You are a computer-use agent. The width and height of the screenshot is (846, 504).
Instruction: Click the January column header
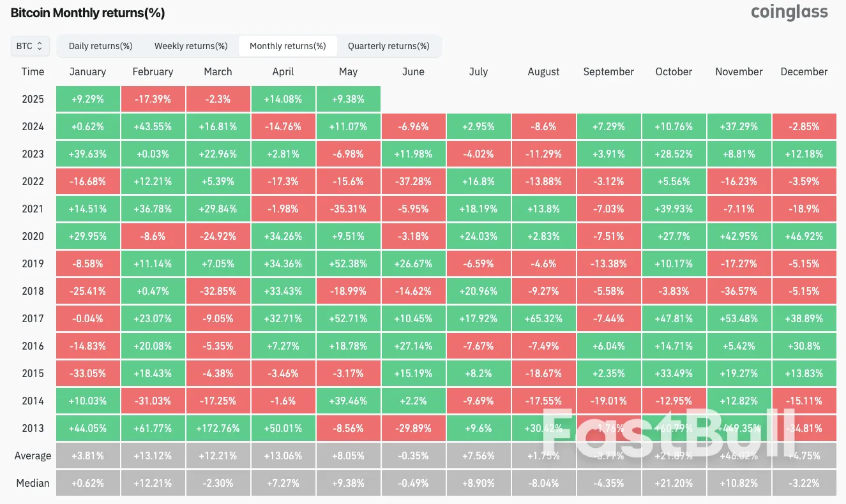[x=87, y=71]
